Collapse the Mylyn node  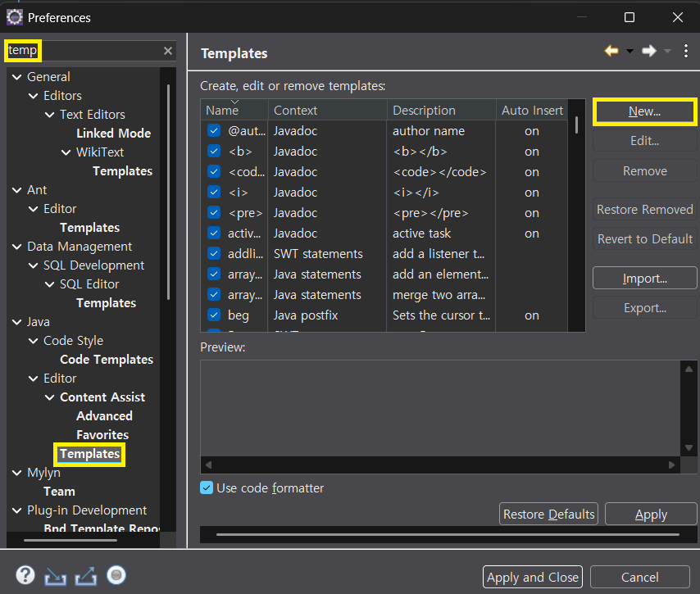click(17, 473)
